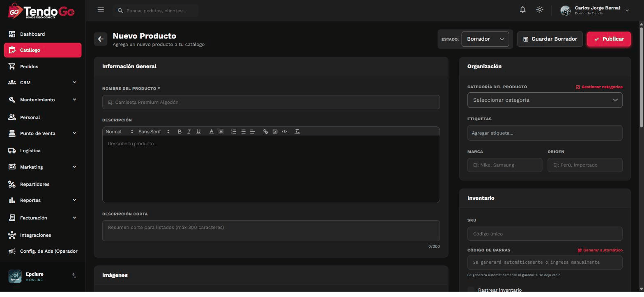Open the Gestionar categorías link
Screen dimensions: 644x297
coord(599,87)
